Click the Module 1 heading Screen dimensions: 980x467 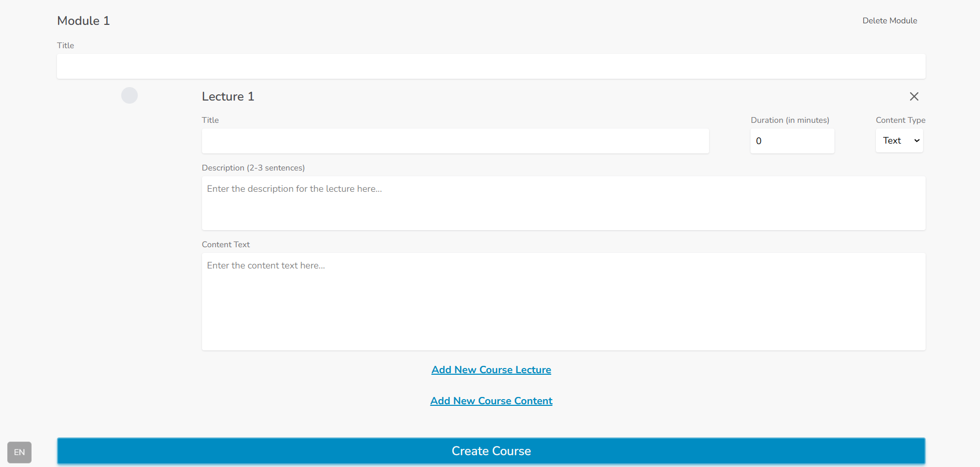(83, 21)
